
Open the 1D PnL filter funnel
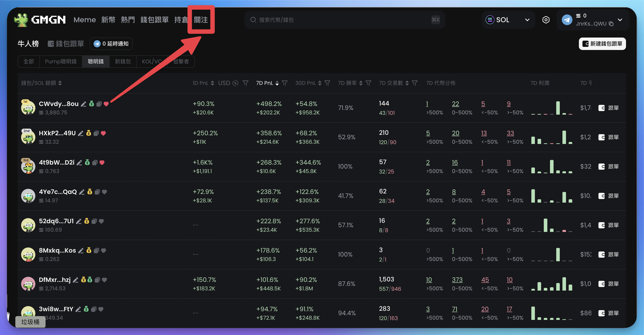tap(246, 83)
